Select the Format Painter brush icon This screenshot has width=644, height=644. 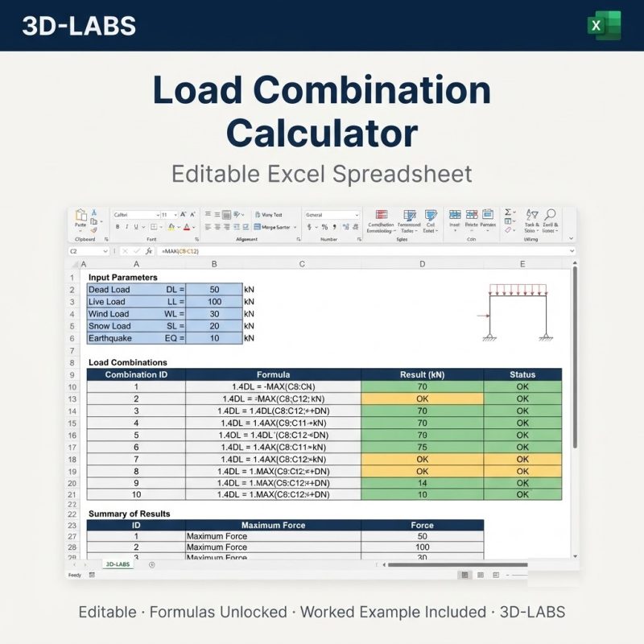point(94,230)
